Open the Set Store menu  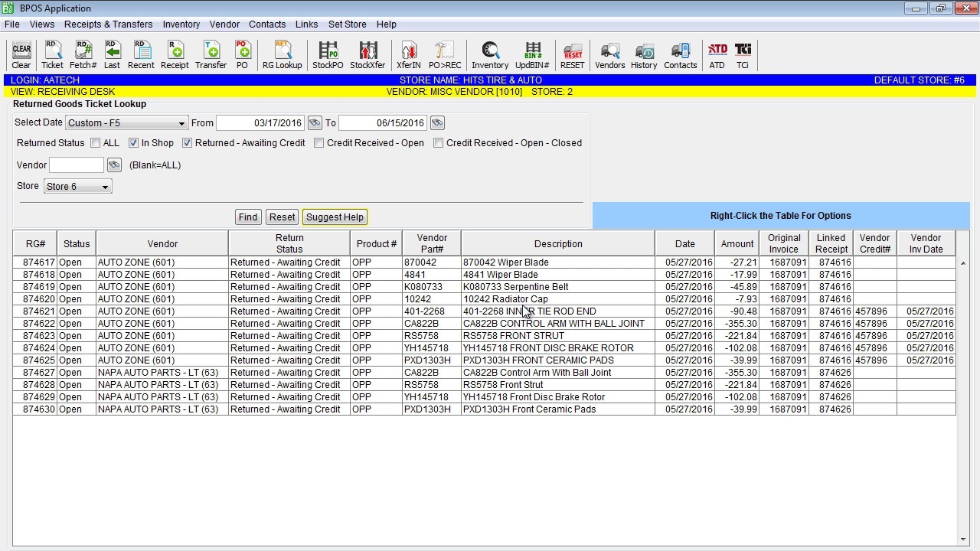click(348, 24)
